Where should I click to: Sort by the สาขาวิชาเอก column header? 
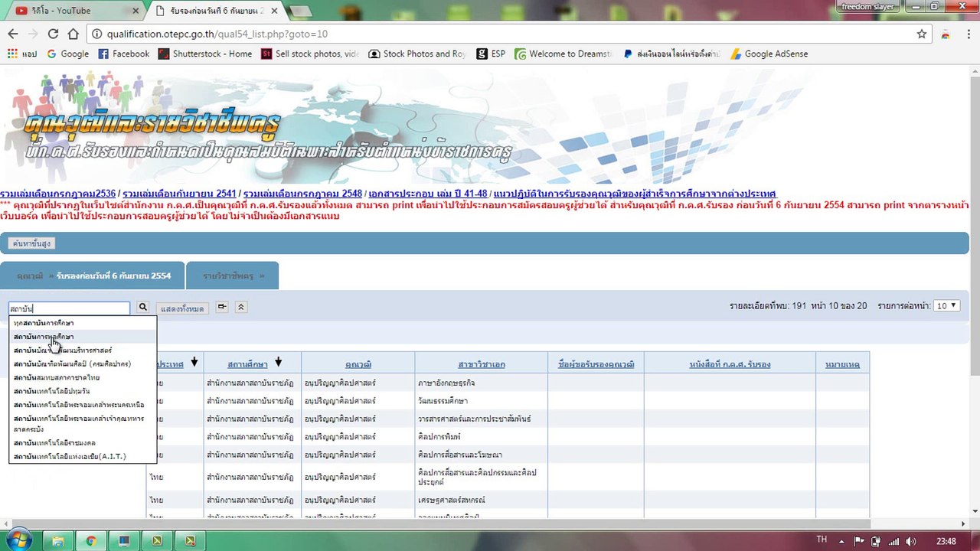click(x=482, y=364)
